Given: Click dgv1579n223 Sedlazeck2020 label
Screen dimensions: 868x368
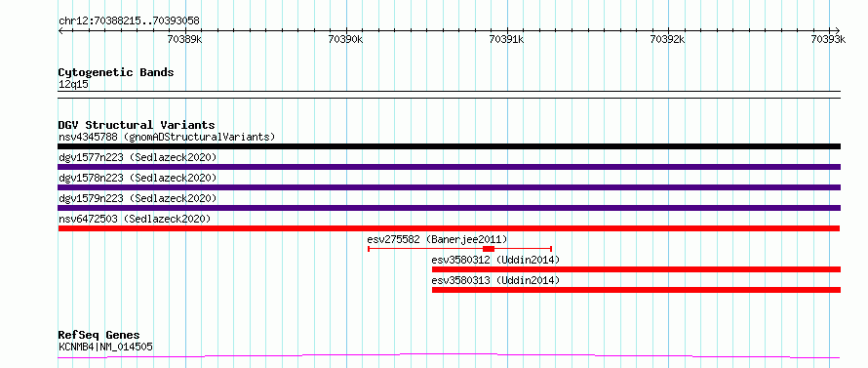Looking at the screenshot, I should (x=138, y=198).
